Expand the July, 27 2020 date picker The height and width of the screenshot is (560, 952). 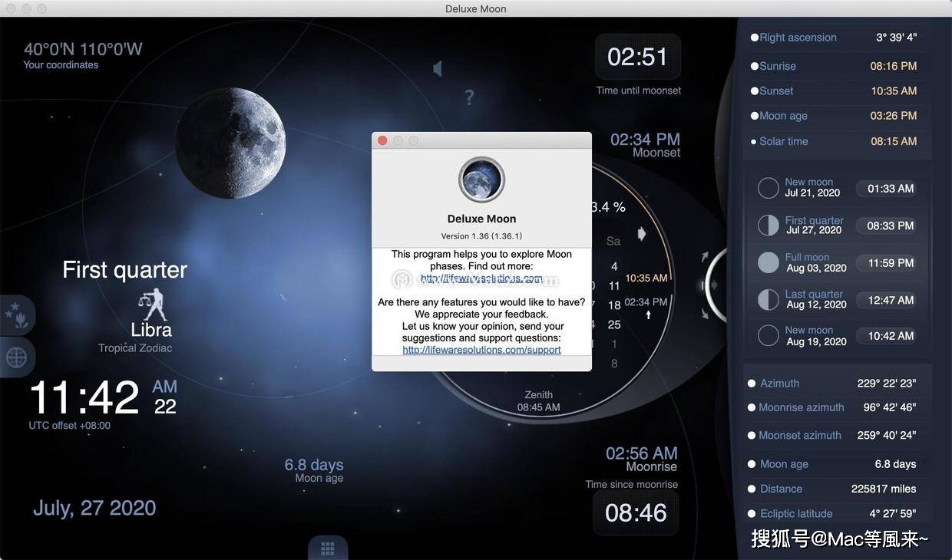[94, 507]
